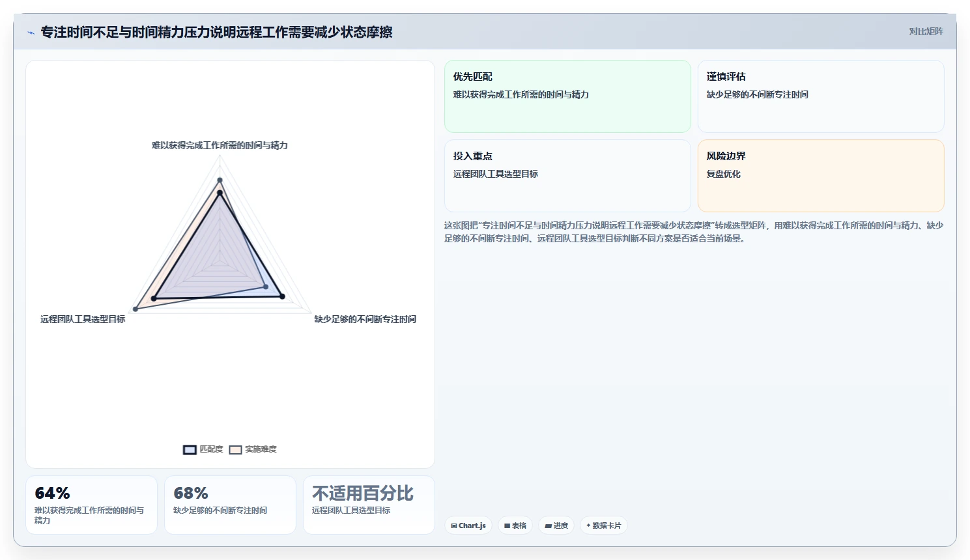Viewport: 970px width, 560px height.
Task: Select the 数据卡片 tag
Action: [x=604, y=525]
